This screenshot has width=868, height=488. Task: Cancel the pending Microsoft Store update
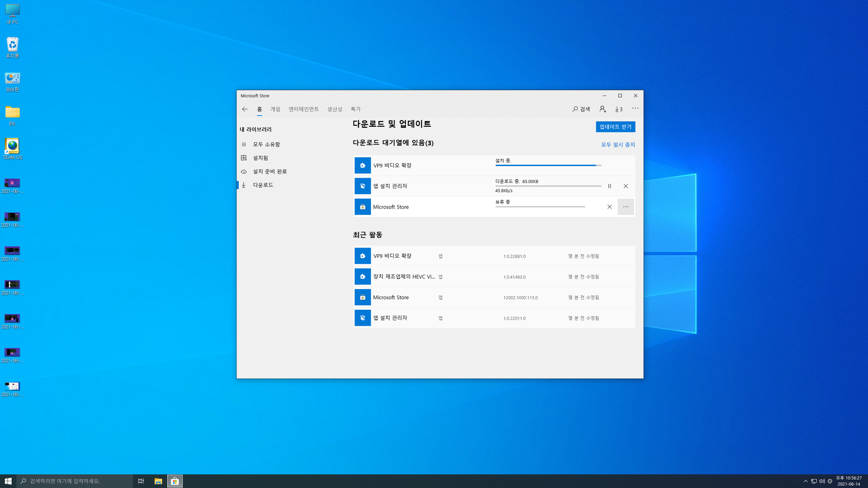pos(609,207)
